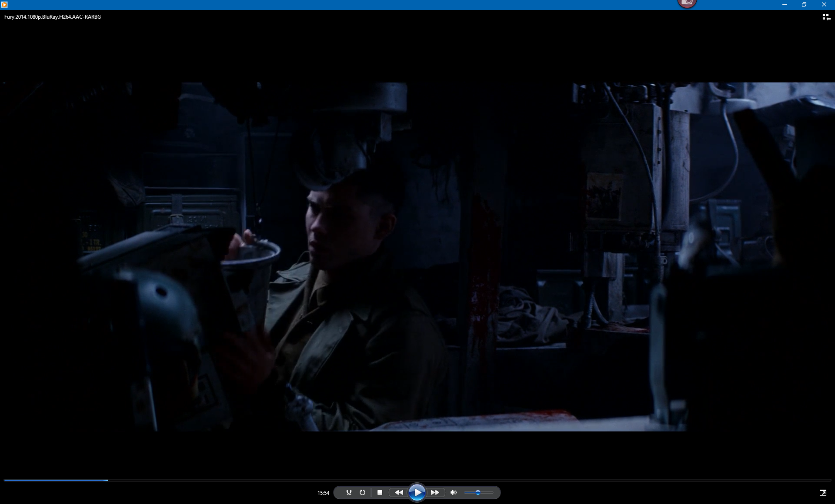
Task: Restore down the player window
Action: point(804,4)
